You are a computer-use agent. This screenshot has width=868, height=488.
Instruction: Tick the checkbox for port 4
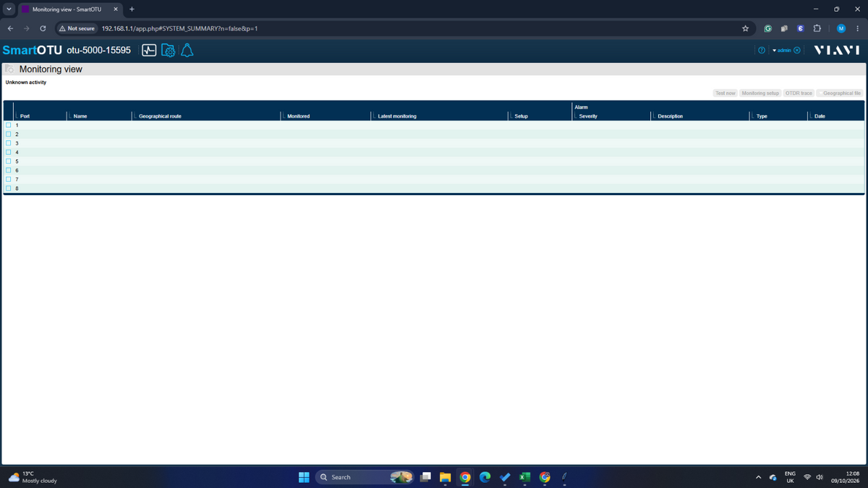tap(9, 152)
